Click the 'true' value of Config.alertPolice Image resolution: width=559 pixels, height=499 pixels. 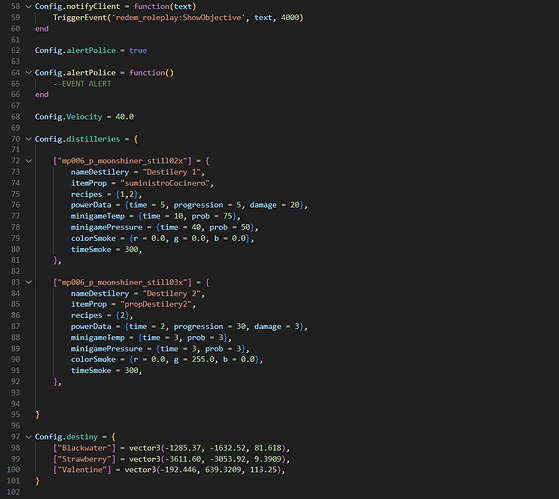point(138,51)
